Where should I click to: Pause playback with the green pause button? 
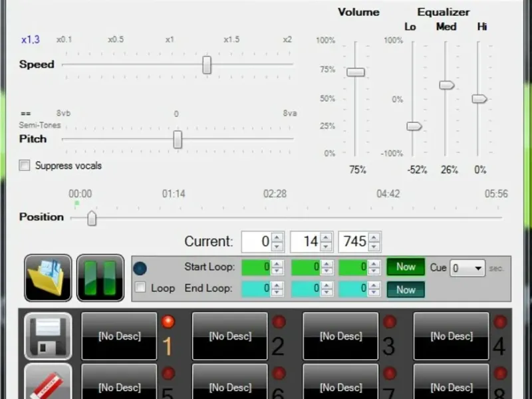point(100,278)
